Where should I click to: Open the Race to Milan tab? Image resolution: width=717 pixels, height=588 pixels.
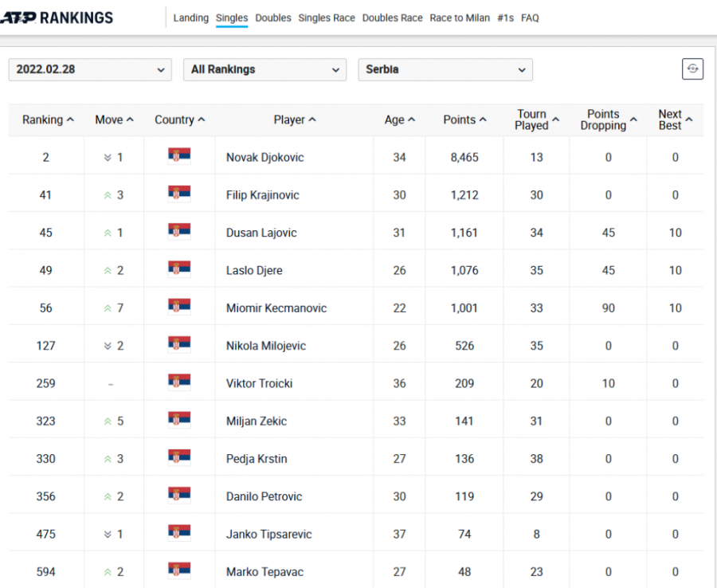click(460, 18)
